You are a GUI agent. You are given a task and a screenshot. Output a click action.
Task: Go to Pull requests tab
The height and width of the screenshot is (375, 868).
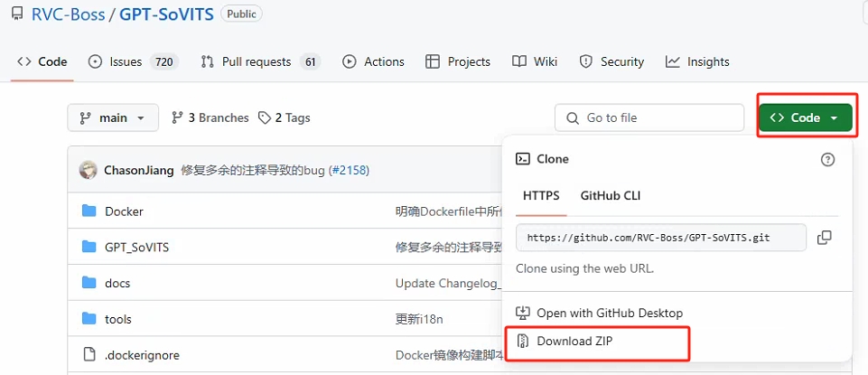pos(261,61)
